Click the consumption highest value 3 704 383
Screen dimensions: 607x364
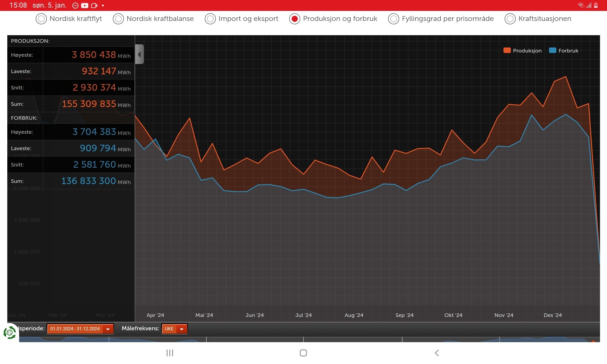[x=94, y=132]
